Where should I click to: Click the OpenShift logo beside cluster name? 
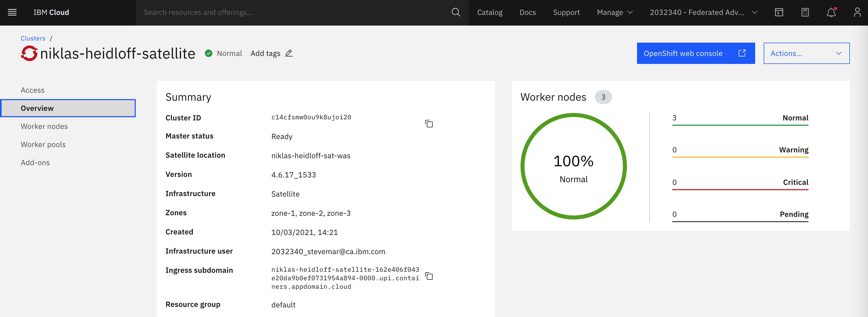pyautogui.click(x=29, y=53)
